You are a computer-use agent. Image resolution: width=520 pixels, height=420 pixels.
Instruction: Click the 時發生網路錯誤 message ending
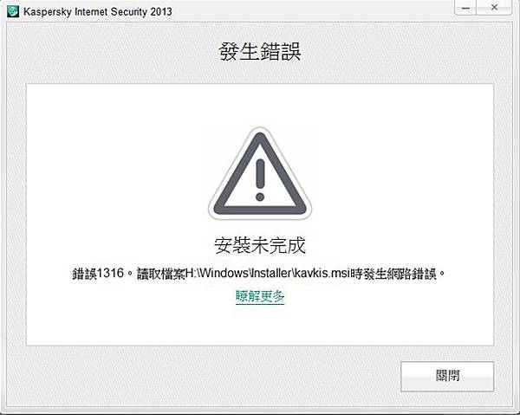click(393, 274)
